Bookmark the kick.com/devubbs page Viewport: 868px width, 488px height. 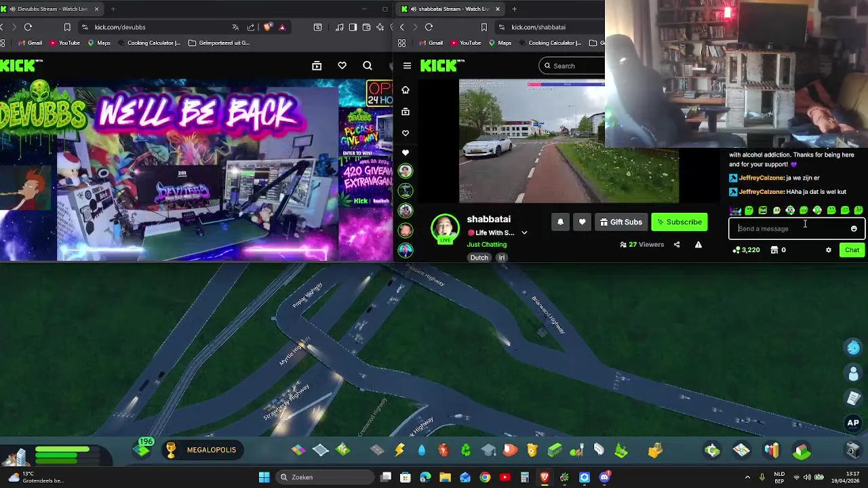67,27
